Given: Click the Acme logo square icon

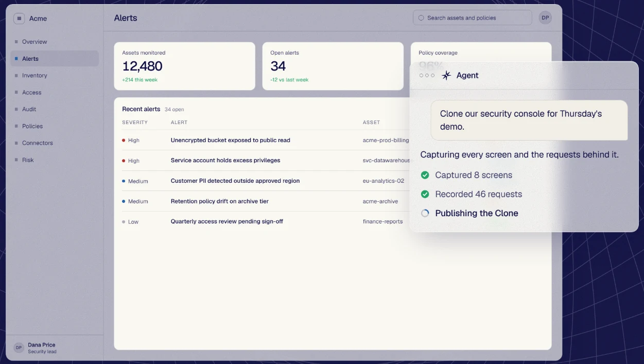Looking at the screenshot, I should 19,19.
